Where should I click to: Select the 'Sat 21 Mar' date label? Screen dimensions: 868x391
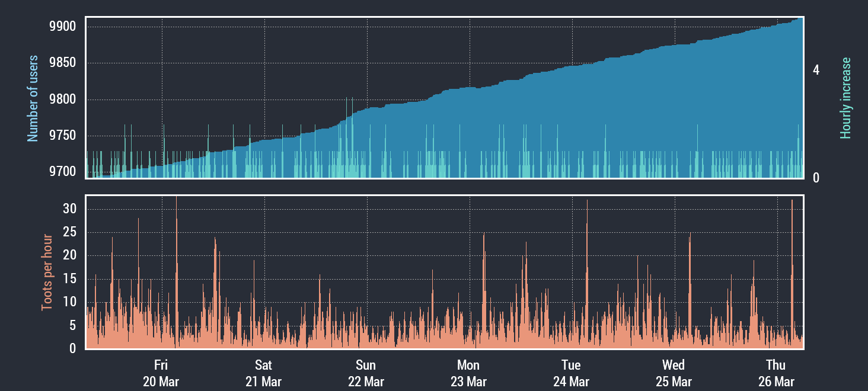point(263,373)
